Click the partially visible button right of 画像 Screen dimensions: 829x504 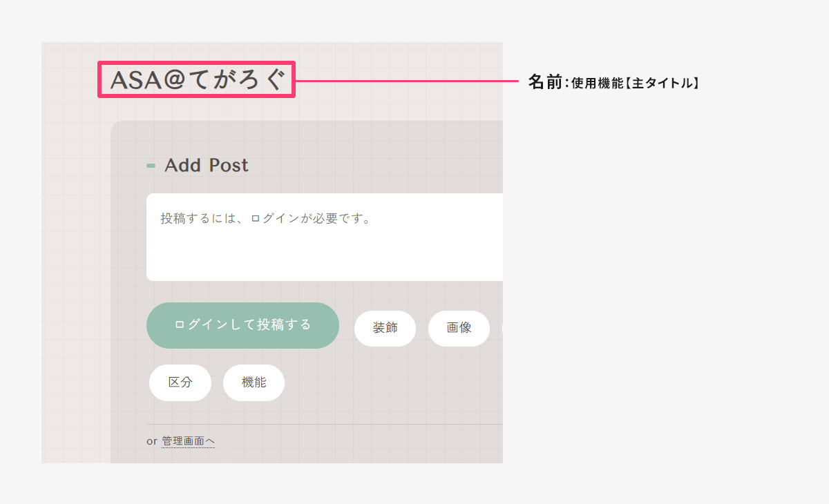click(502, 328)
